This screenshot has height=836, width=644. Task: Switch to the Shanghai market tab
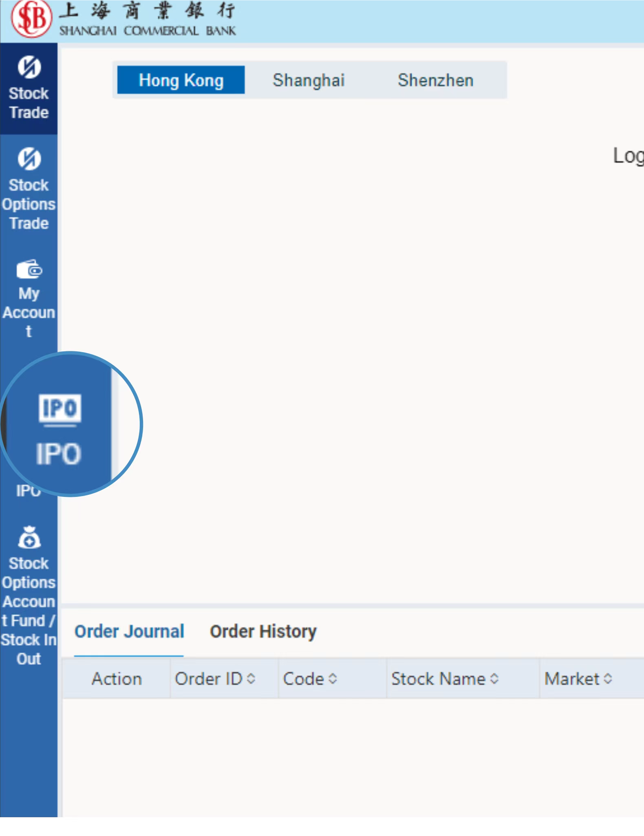309,80
